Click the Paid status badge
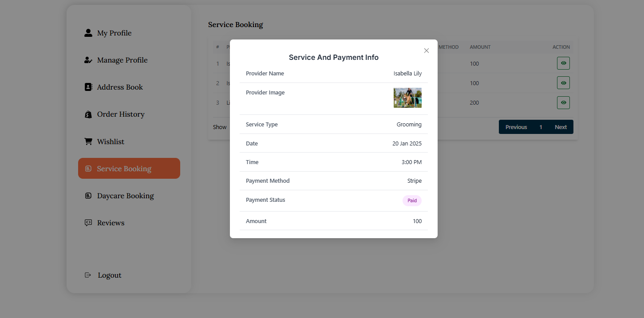 click(412, 200)
